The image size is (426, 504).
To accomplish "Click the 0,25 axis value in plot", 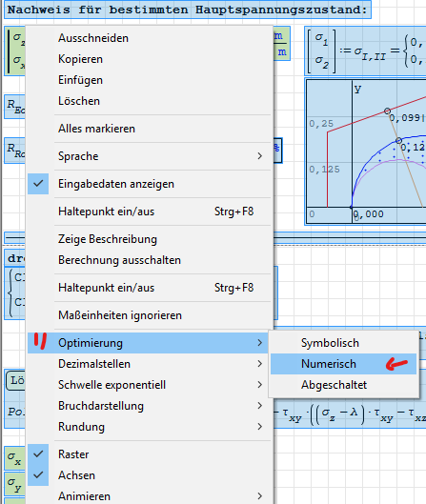I will 321,124.
